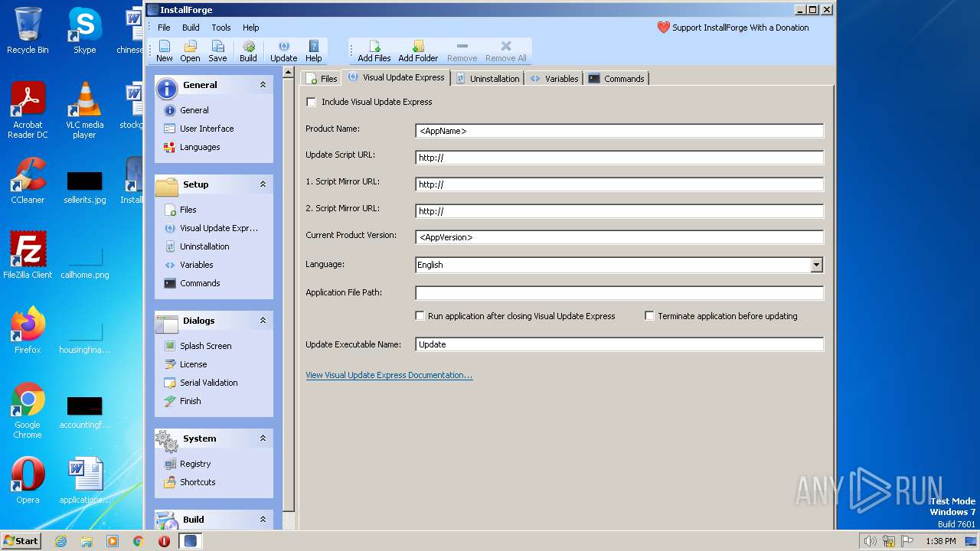Check Terminate application before updating
Image resolution: width=980 pixels, height=551 pixels.
[x=649, y=315]
